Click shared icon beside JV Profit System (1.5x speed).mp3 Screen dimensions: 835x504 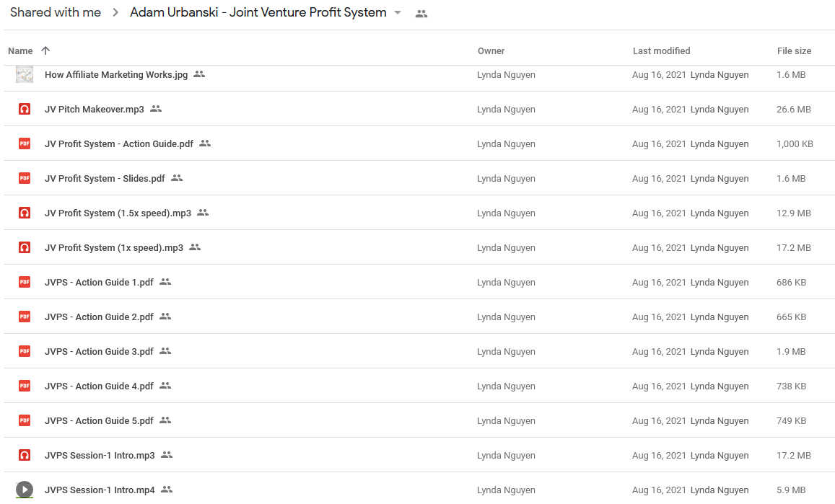tap(203, 213)
